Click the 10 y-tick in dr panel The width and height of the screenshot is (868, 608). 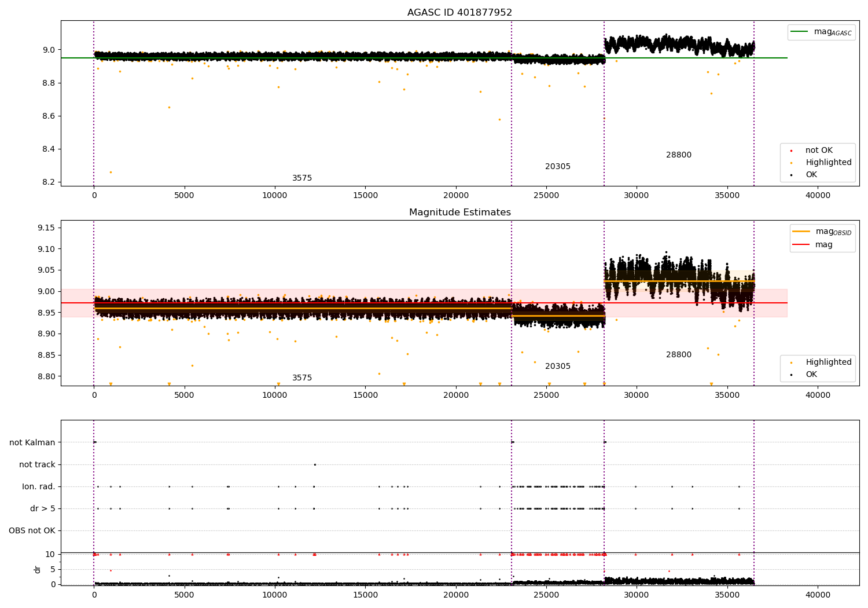[x=50, y=555]
